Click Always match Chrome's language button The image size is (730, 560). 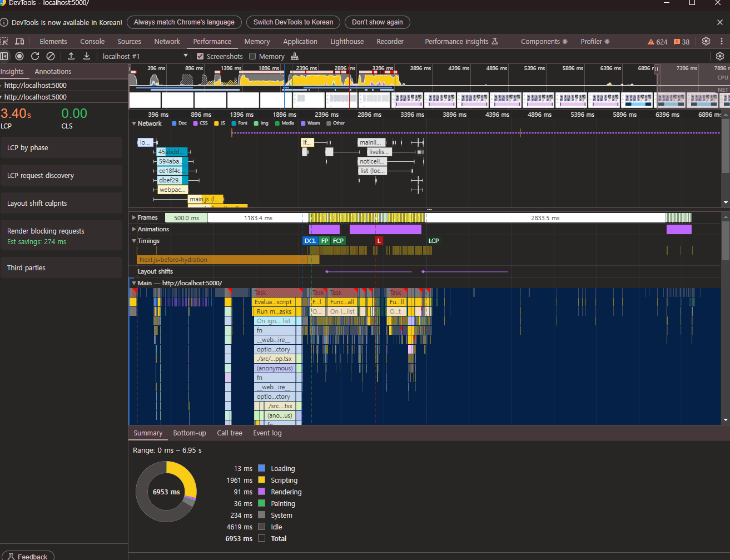pyautogui.click(x=184, y=22)
